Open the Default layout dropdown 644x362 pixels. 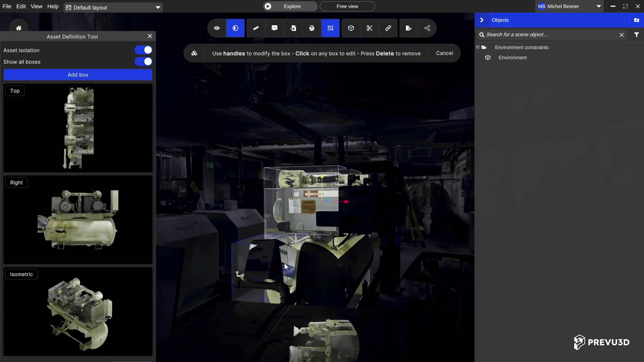[158, 7]
